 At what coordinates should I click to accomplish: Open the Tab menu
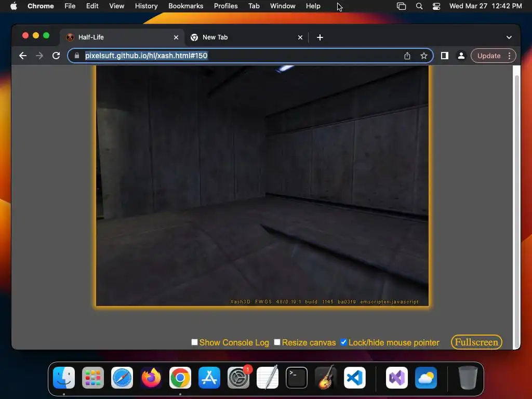point(254,6)
